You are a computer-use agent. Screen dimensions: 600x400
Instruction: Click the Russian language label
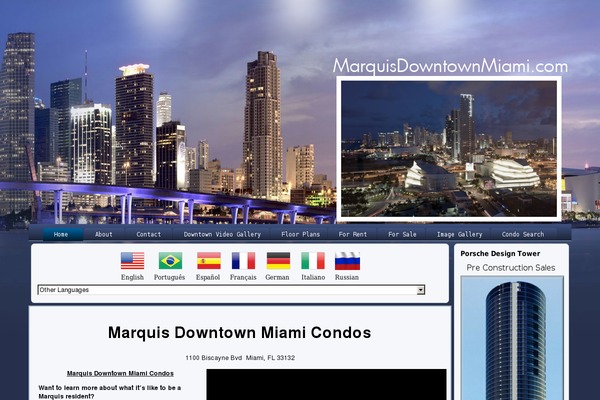point(347,277)
